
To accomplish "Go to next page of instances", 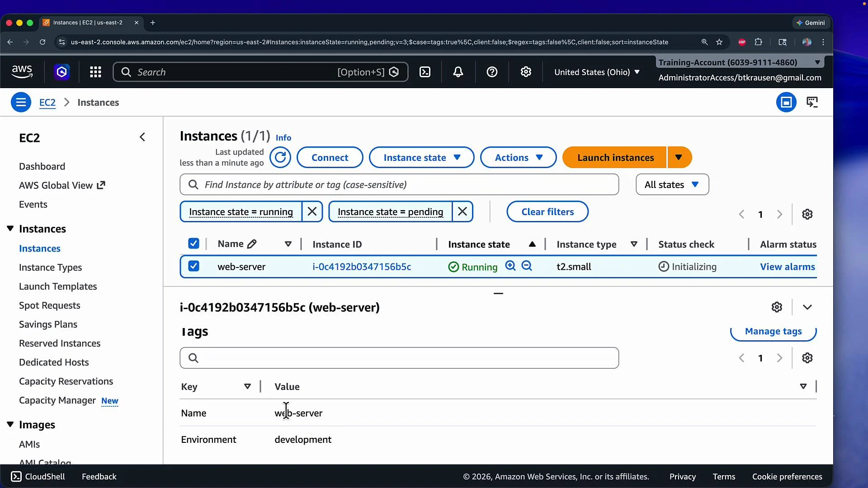I will 779,214.
